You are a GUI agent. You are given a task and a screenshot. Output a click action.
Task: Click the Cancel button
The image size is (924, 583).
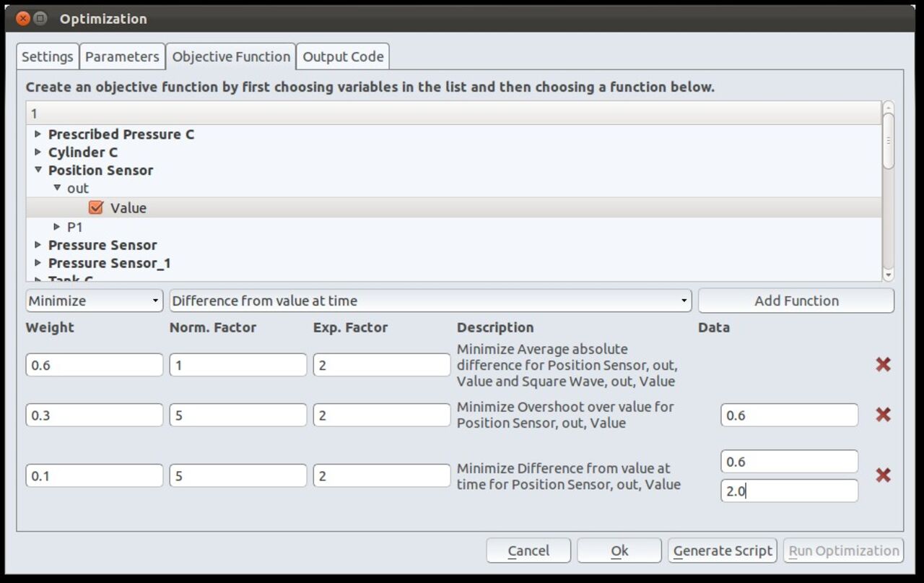[x=528, y=550]
